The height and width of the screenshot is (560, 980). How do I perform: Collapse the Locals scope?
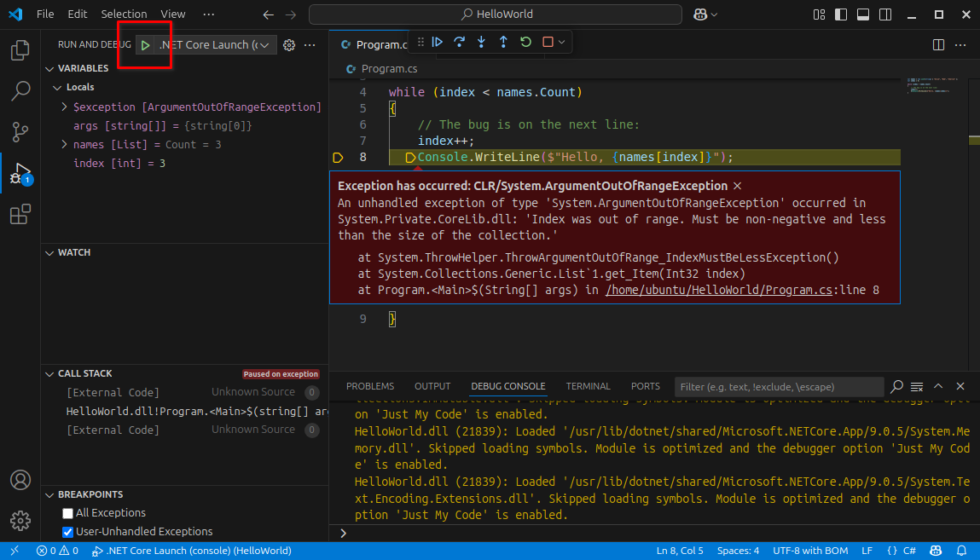pyautogui.click(x=57, y=88)
